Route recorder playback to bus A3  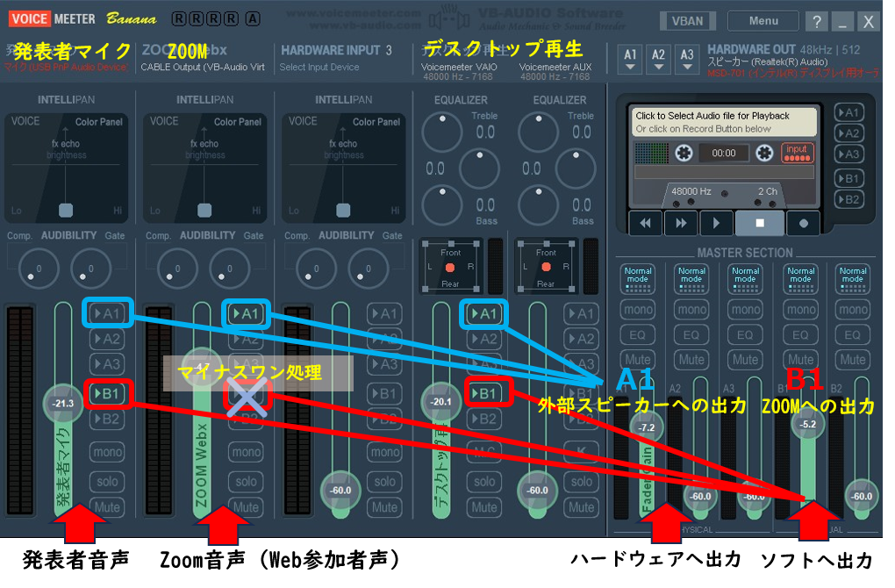tap(848, 154)
